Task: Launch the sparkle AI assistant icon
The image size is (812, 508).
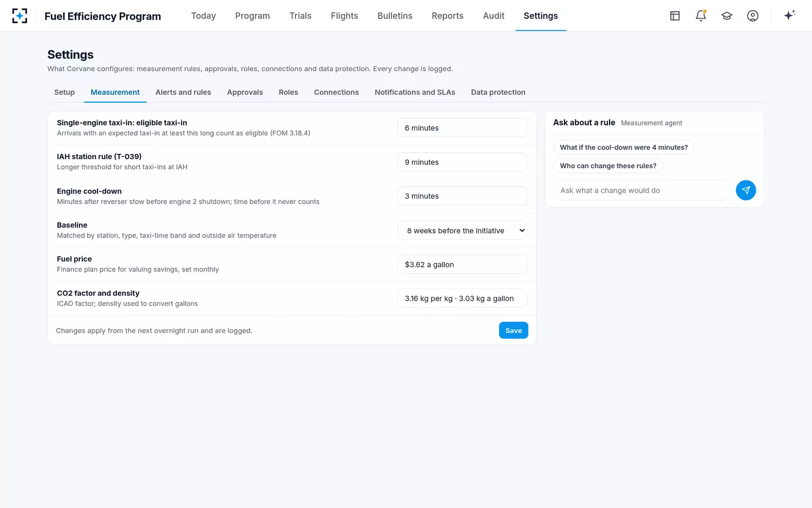Action: [x=789, y=15]
